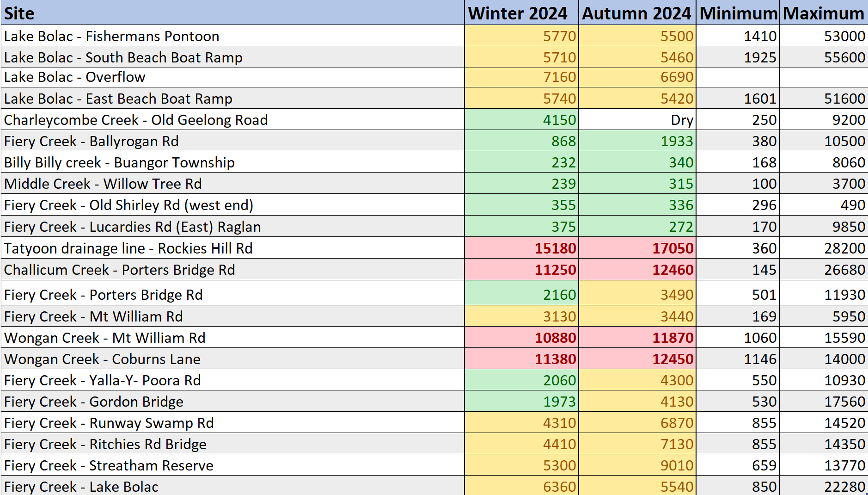Viewport: 868px width, 495px height.
Task: Select the Autumn 2024 header cell
Action: [x=637, y=12]
